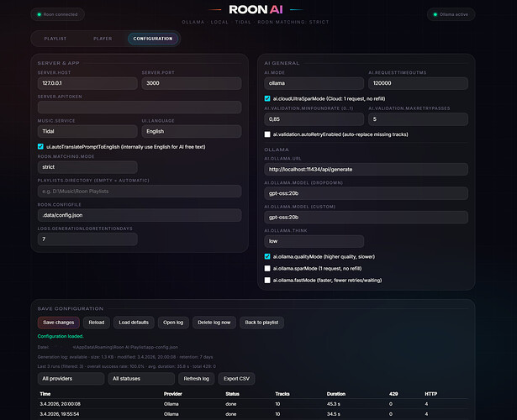The width and height of the screenshot is (517, 420).
Task: Open roon.matching.mode dropdown set to strict
Action: 87,167
